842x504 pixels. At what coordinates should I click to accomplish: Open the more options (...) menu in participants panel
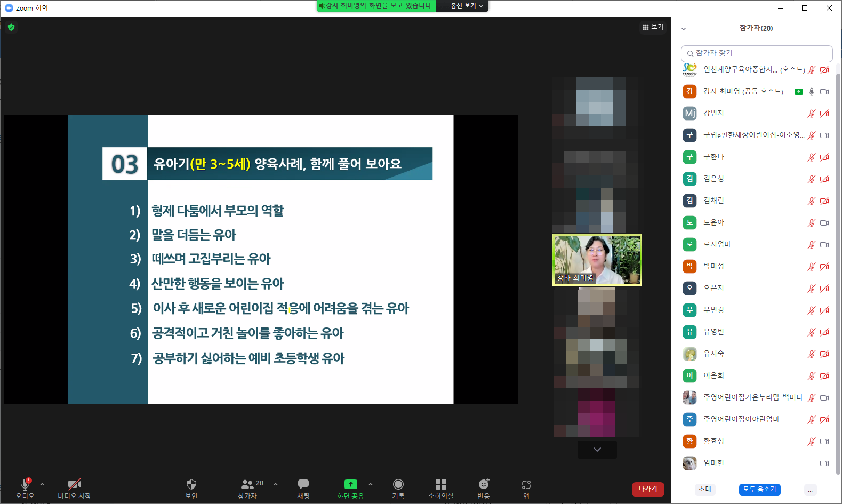tap(810, 490)
